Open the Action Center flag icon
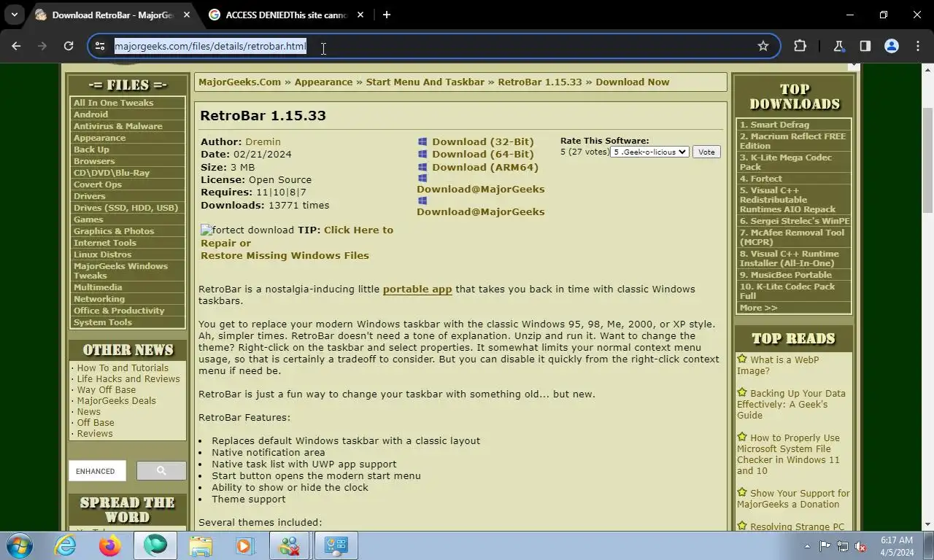 click(x=825, y=546)
